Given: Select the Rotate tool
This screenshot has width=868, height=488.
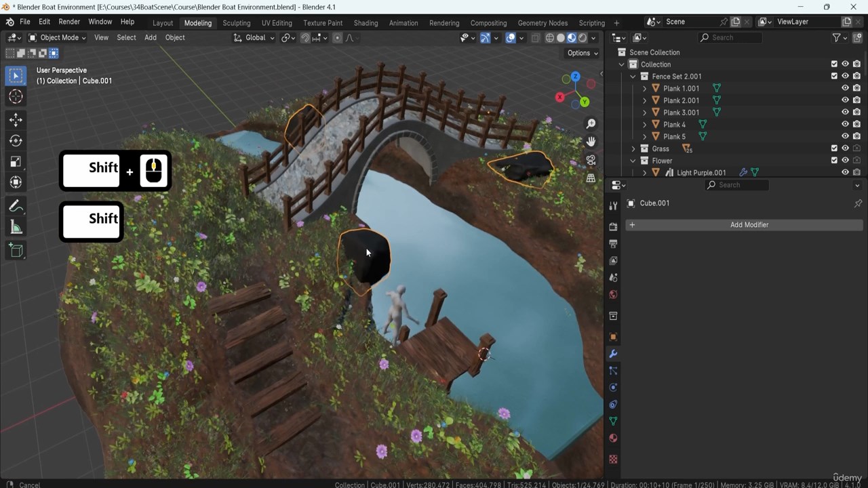Looking at the screenshot, I should pos(16,141).
